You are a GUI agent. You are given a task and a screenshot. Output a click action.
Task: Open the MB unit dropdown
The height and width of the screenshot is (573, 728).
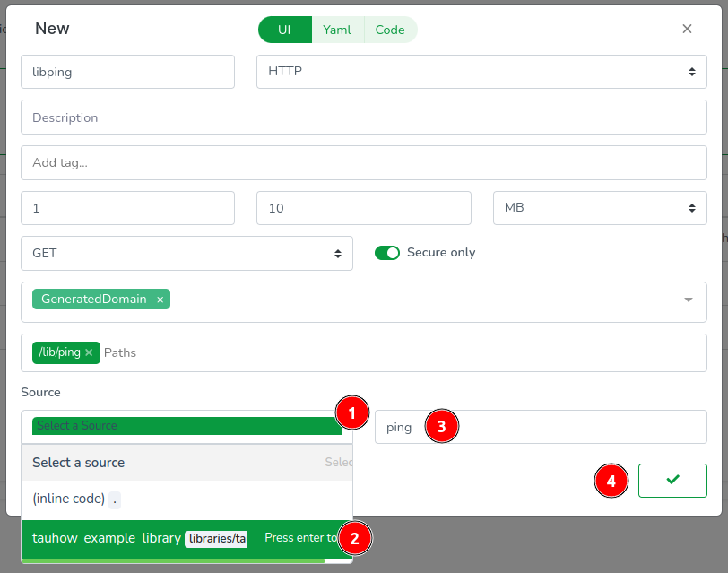599,208
